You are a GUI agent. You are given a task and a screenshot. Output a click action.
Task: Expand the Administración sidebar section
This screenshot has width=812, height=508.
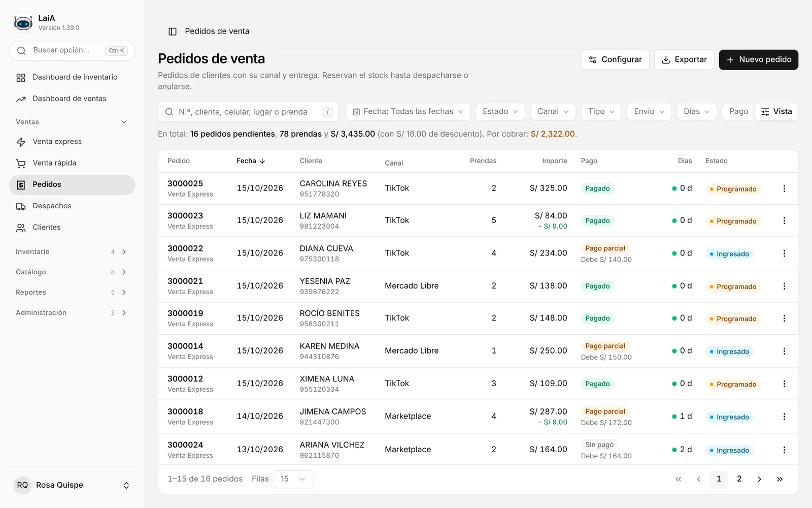72,313
